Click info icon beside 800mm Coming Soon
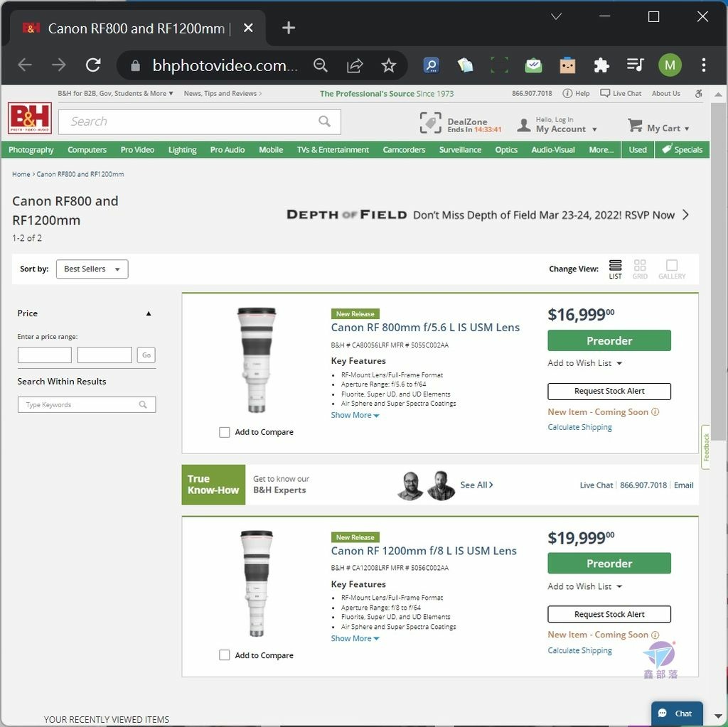 [x=655, y=412]
